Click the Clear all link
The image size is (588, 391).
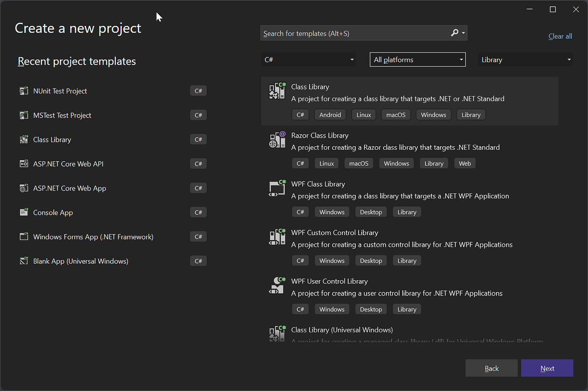[x=560, y=36]
